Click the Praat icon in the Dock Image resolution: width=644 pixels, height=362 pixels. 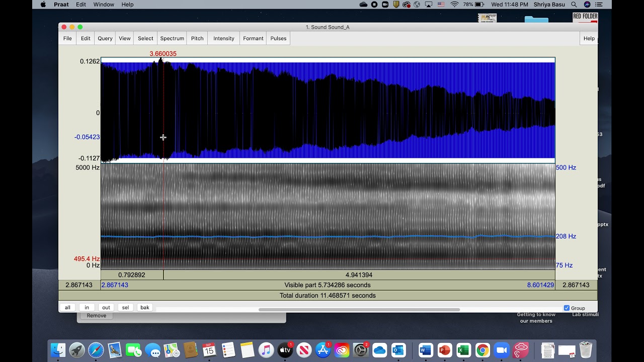click(x=521, y=350)
